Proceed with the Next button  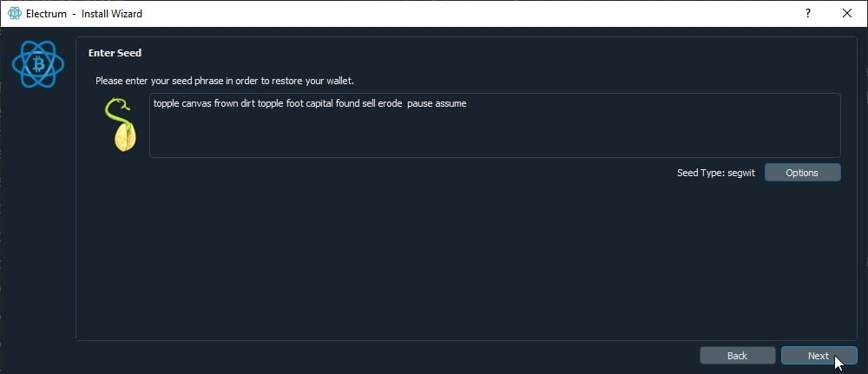(819, 356)
